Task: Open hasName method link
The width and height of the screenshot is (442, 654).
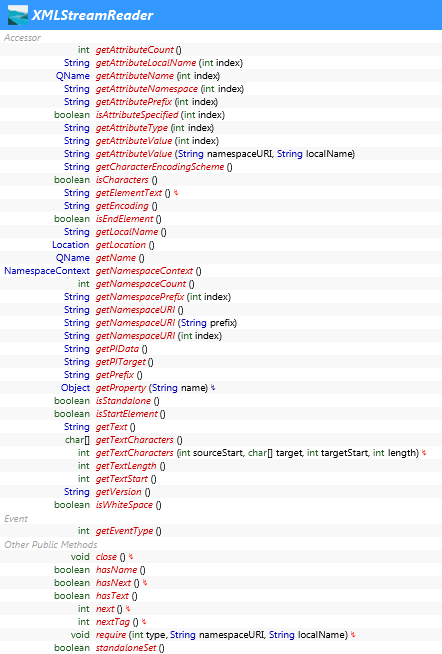Action: coord(116,569)
